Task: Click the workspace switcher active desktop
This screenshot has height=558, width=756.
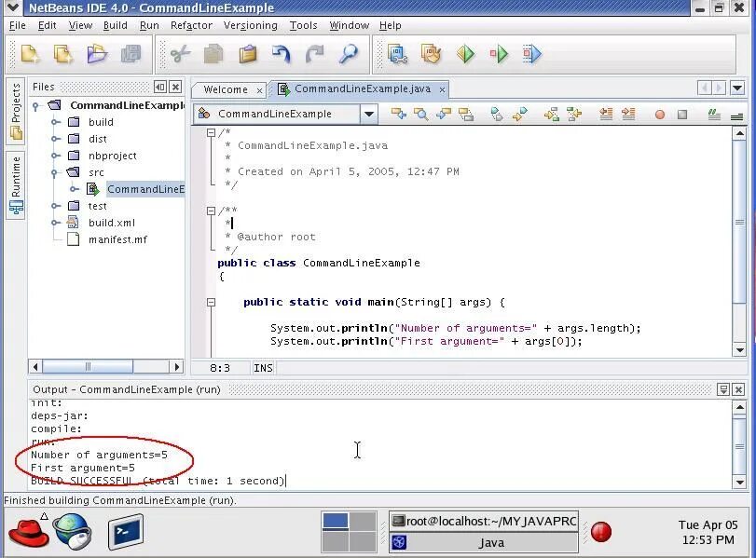Action: (335, 522)
